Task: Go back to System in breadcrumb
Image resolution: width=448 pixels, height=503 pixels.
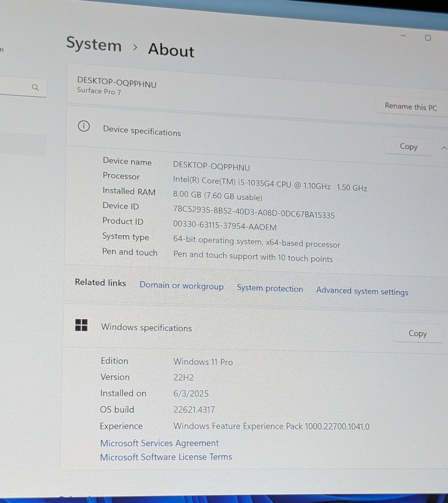Action: tap(94, 44)
